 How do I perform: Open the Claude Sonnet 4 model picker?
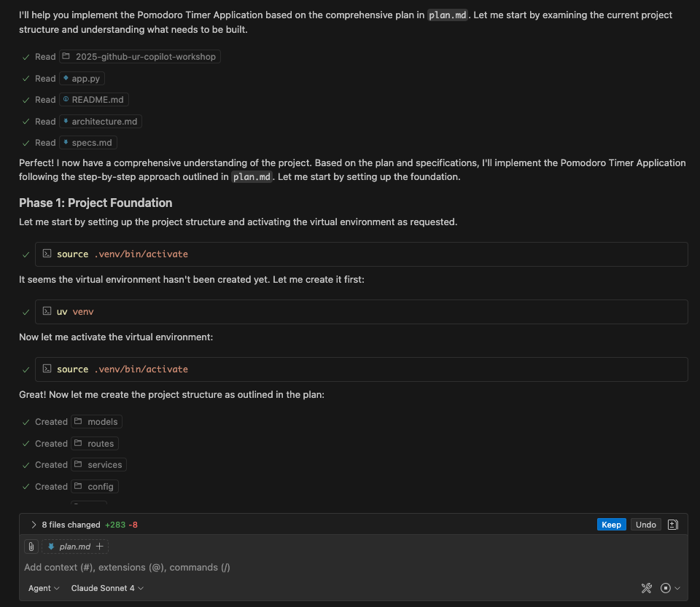coord(106,588)
